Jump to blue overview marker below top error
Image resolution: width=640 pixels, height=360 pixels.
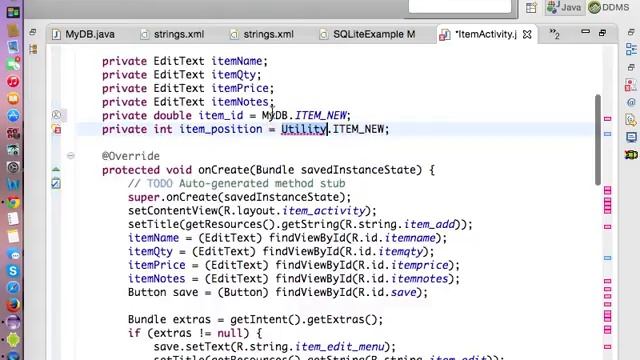click(x=607, y=134)
